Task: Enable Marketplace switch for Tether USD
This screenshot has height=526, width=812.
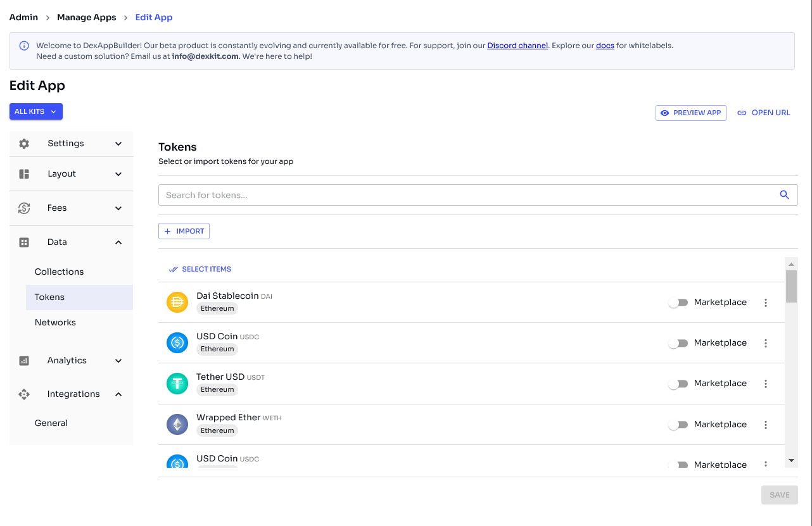Action: [678, 384]
